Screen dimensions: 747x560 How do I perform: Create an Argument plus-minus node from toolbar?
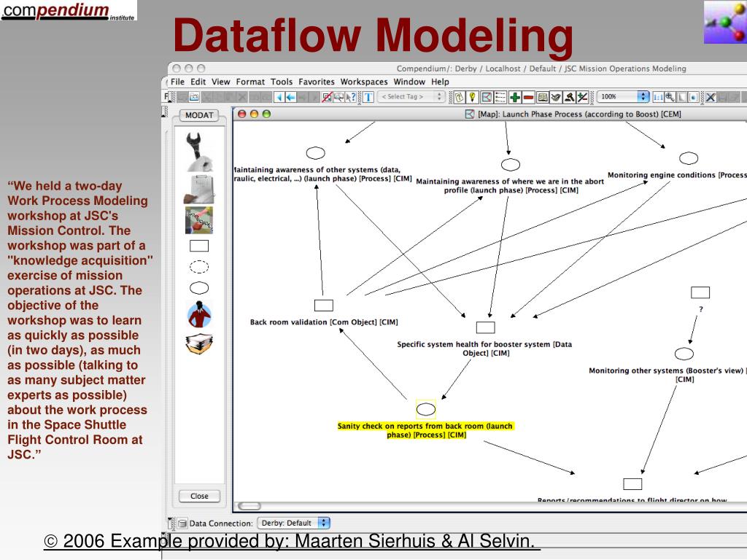[x=582, y=97]
